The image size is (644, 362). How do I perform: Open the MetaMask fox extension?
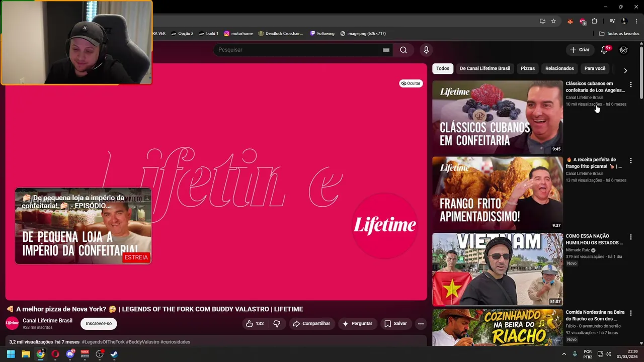570,21
